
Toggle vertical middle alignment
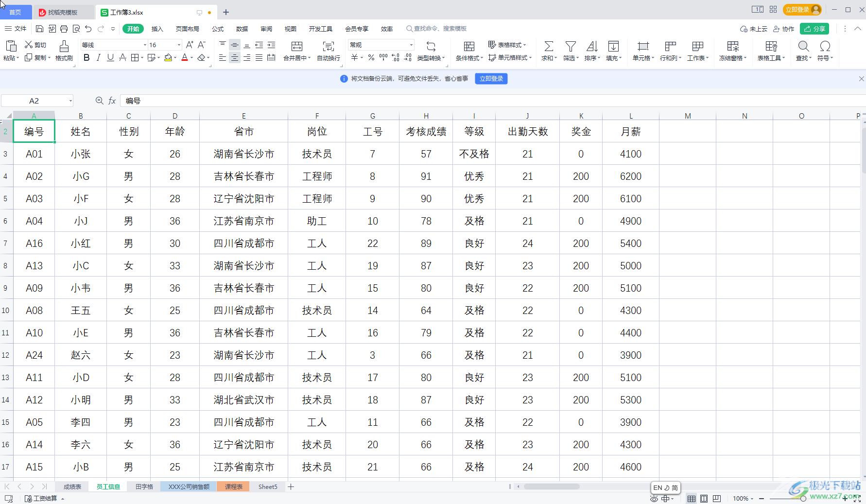pyautogui.click(x=235, y=45)
